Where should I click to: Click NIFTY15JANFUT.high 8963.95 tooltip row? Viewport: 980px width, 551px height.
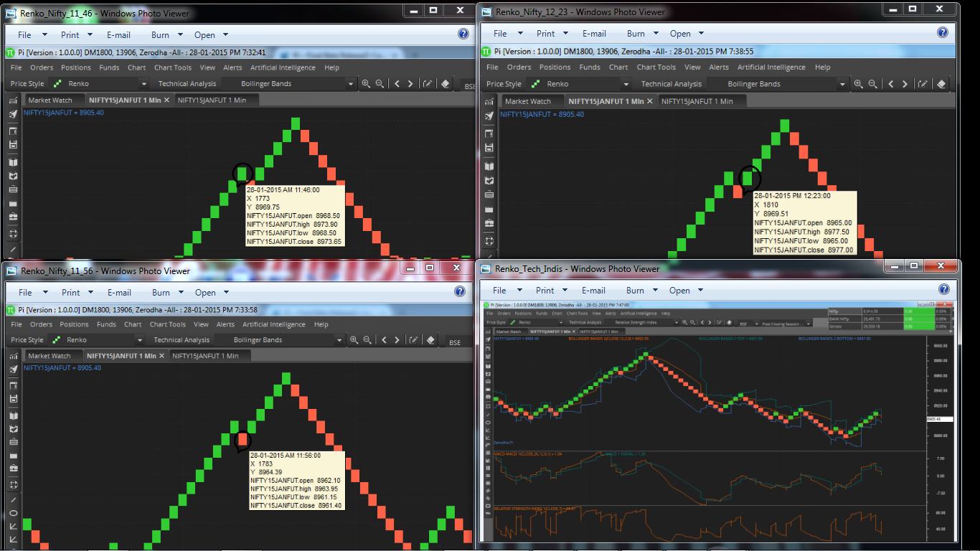294,489
